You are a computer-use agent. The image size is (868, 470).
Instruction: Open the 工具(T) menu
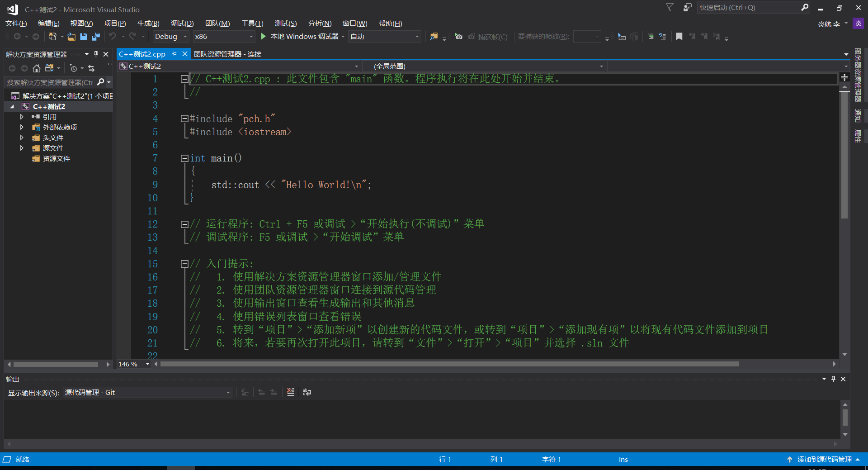coord(252,24)
